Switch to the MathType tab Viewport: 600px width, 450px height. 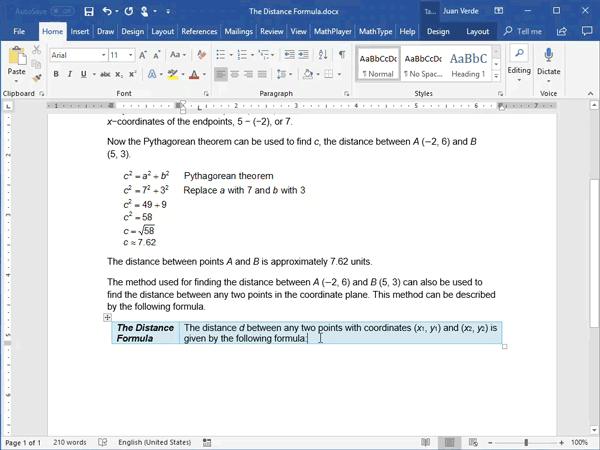pyautogui.click(x=375, y=32)
